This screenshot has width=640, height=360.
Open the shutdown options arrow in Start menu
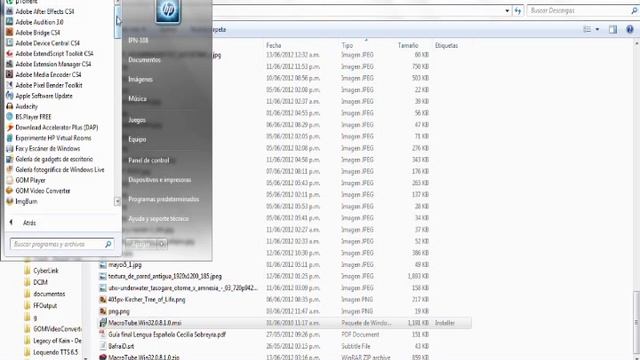tap(162, 244)
